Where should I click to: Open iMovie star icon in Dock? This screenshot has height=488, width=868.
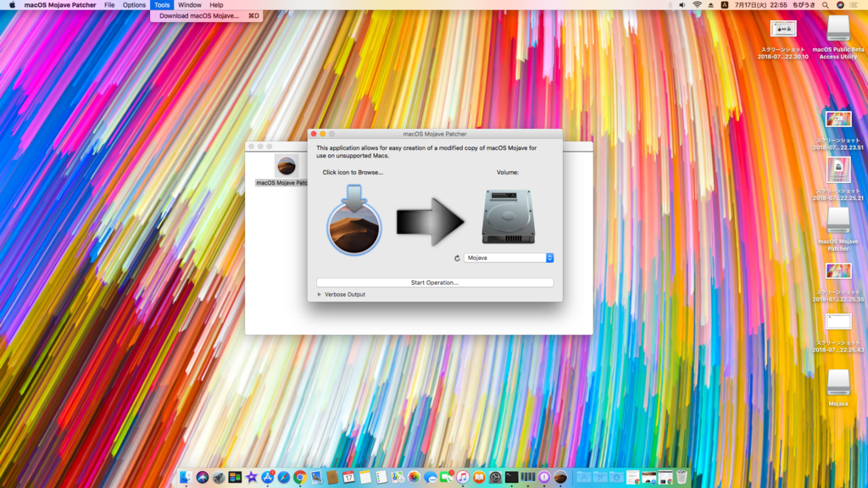point(251,477)
